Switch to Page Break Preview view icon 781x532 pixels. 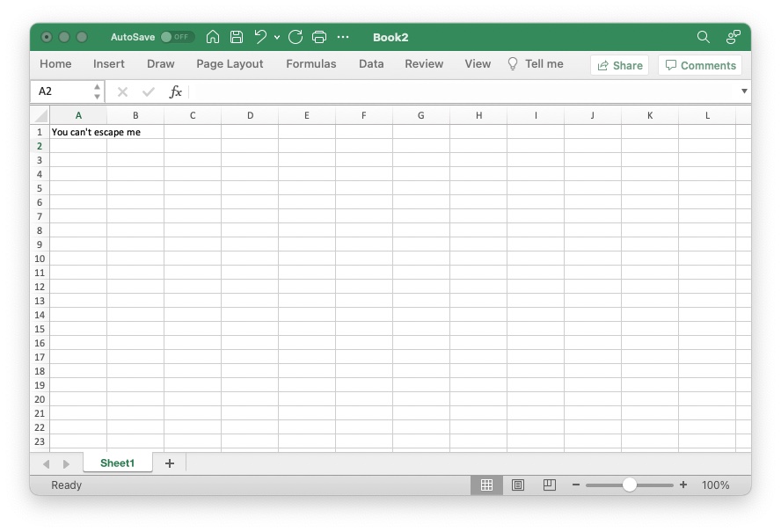click(x=550, y=485)
